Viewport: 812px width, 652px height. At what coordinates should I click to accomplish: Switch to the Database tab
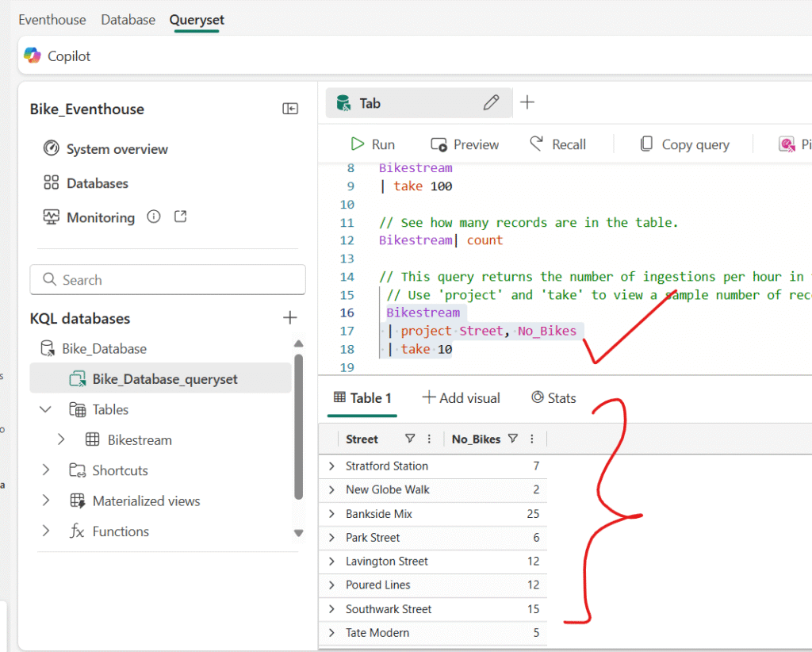click(128, 20)
